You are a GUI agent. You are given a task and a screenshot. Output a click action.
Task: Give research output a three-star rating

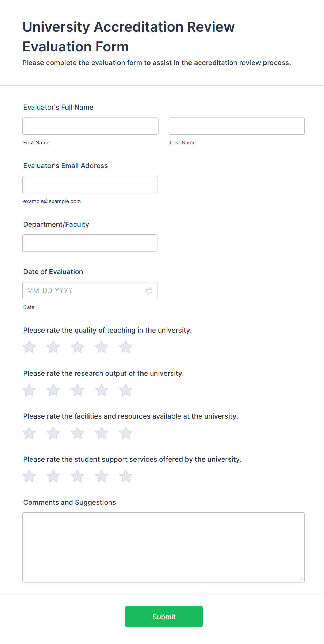77,390
